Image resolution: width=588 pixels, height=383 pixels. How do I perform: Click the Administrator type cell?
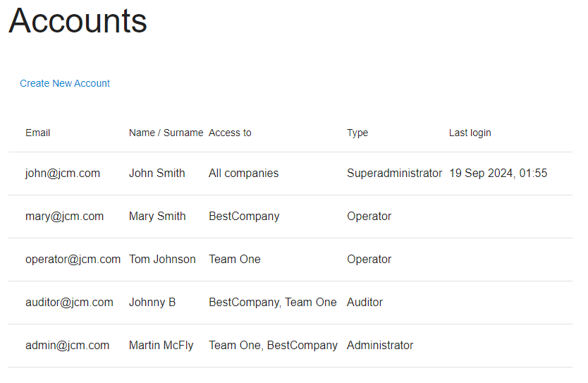pos(380,346)
